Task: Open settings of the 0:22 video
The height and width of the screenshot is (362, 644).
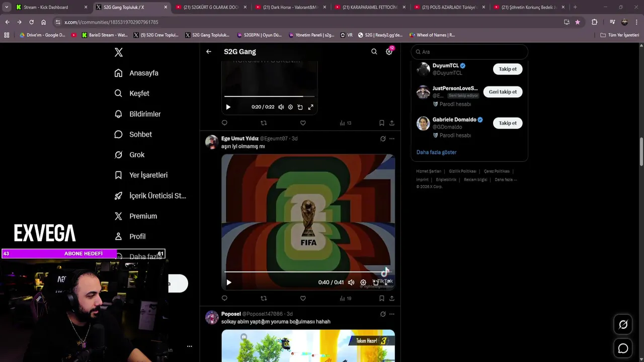Action: (x=290, y=107)
